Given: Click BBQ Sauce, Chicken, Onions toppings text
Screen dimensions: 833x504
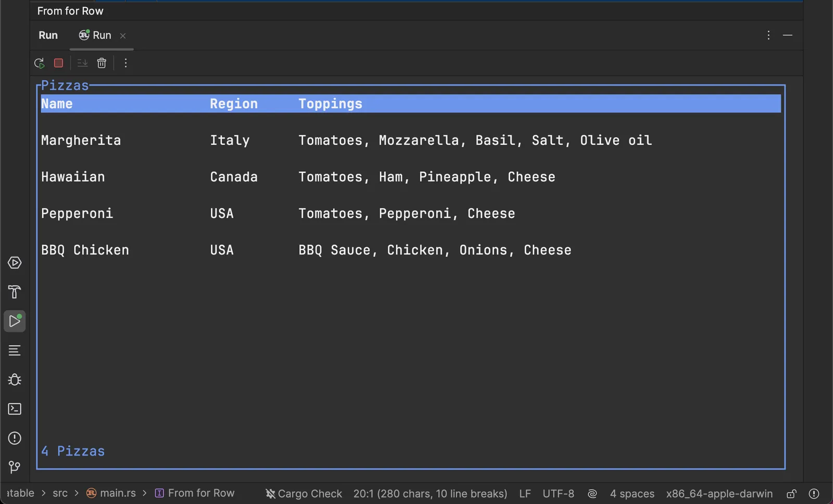Looking at the screenshot, I should (435, 250).
